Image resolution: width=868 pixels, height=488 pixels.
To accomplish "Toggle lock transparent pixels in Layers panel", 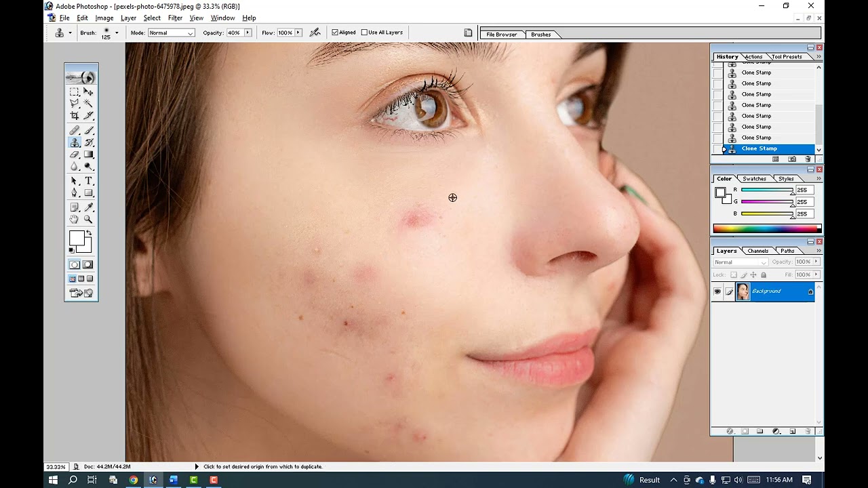I will pos(733,275).
